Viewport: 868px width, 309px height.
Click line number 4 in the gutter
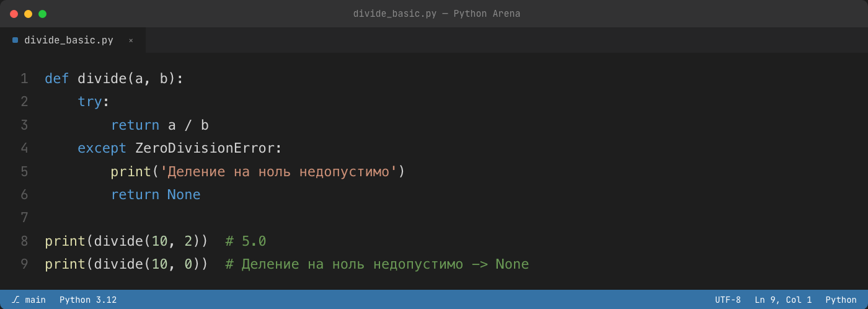(24, 148)
